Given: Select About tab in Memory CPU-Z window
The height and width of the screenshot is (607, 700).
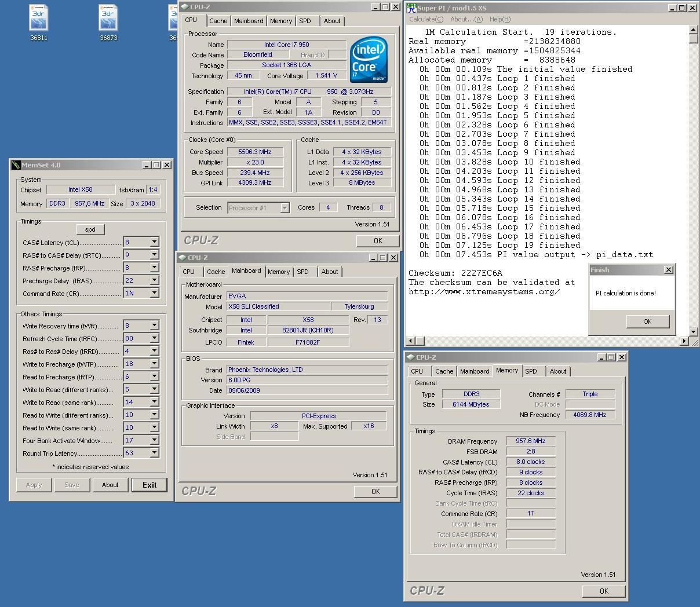Looking at the screenshot, I should click(x=558, y=371).
